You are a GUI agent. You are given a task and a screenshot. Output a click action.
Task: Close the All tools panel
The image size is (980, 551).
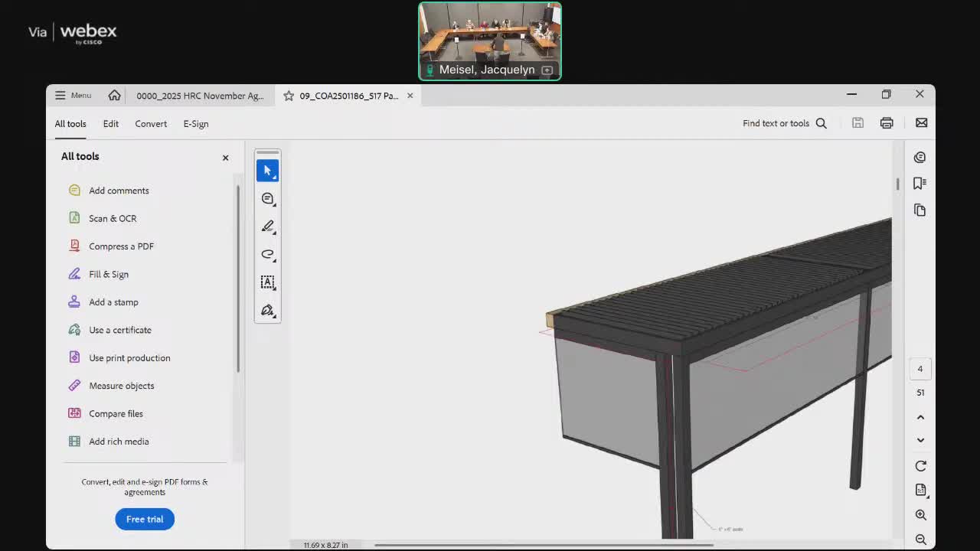coord(225,158)
